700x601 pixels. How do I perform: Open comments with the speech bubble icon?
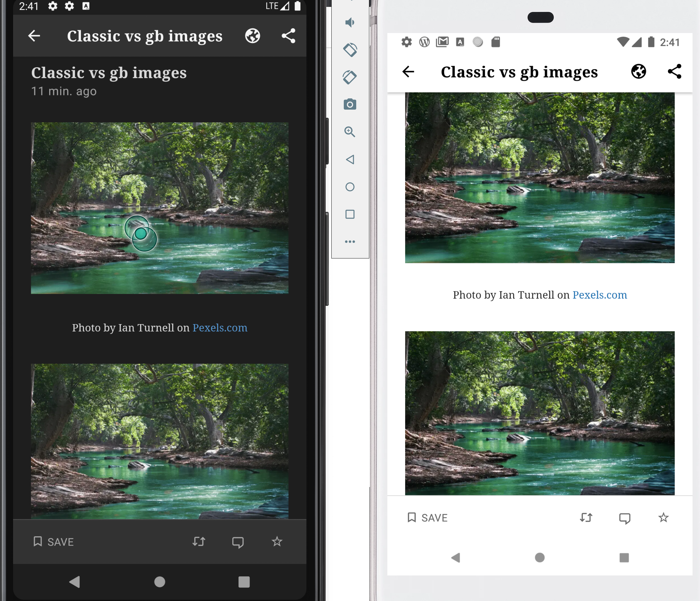click(x=238, y=542)
